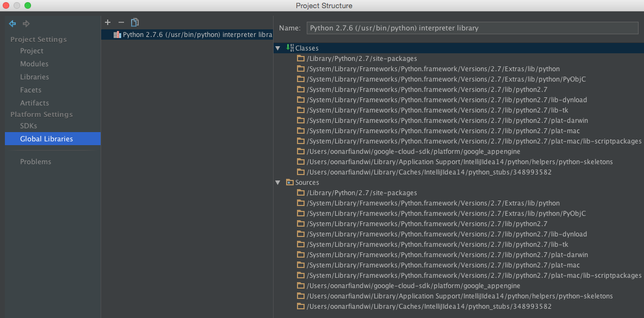Click the Sources root folder icon

click(289, 183)
